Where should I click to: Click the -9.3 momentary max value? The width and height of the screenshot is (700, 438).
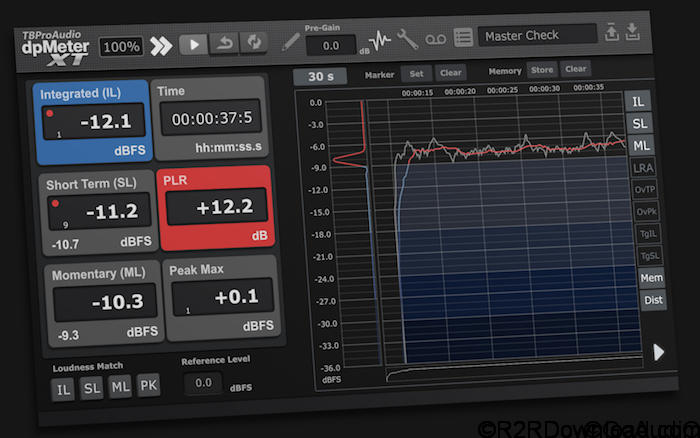[68, 335]
